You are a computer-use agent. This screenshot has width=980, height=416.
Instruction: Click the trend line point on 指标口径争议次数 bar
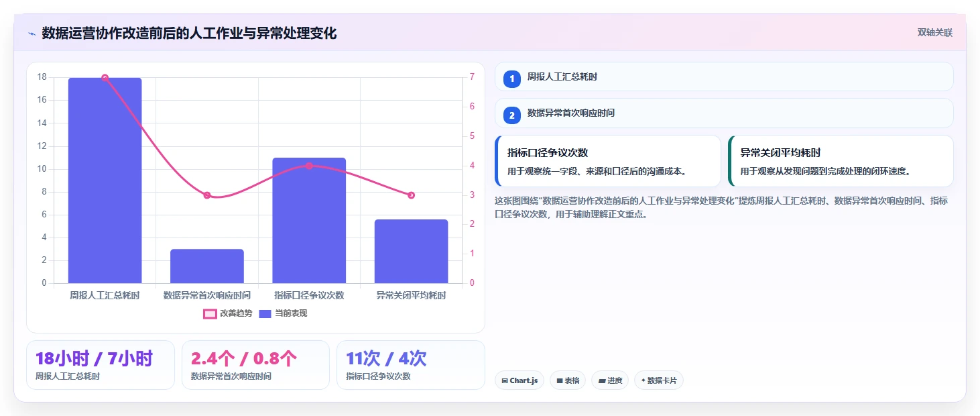309,166
